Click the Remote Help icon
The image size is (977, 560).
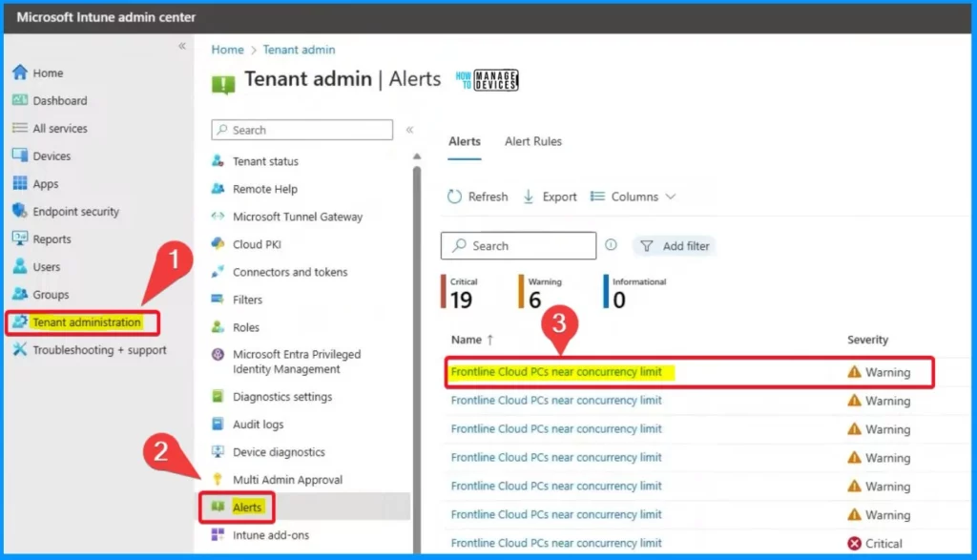click(218, 188)
